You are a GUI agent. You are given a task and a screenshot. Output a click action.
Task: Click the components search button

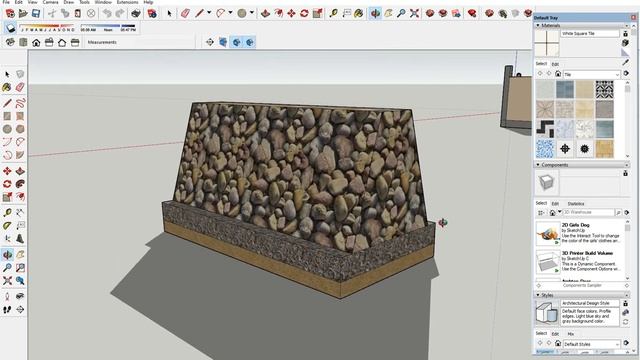click(x=618, y=213)
